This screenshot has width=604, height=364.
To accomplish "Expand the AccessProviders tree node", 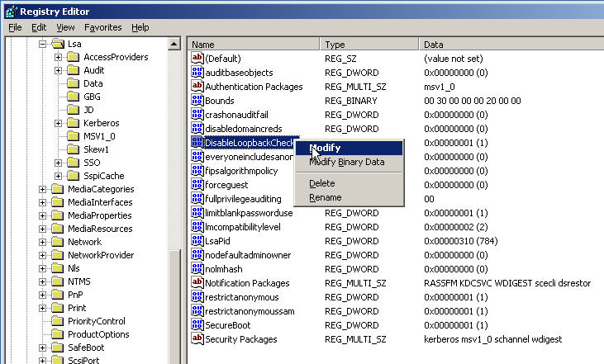I will click(x=59, y=57).
